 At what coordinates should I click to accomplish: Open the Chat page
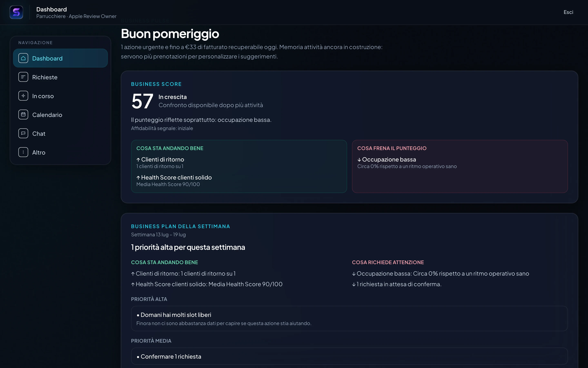click(60, 133)
